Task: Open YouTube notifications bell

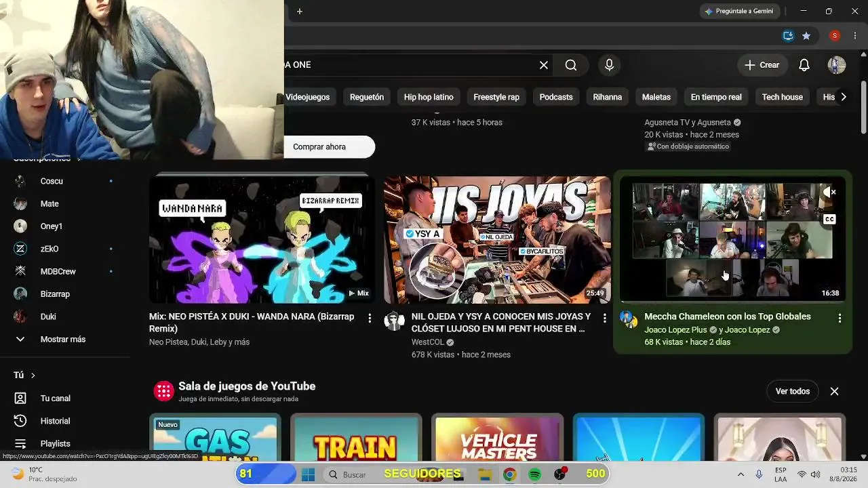Action: tap(804, 65)
